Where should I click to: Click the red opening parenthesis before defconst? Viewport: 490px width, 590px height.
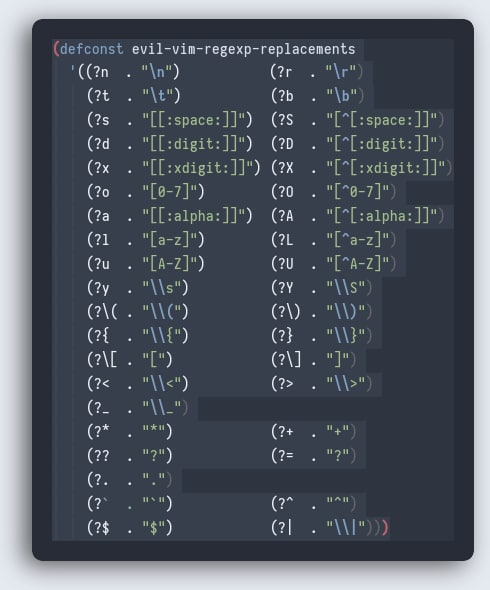tap(56, 49)
